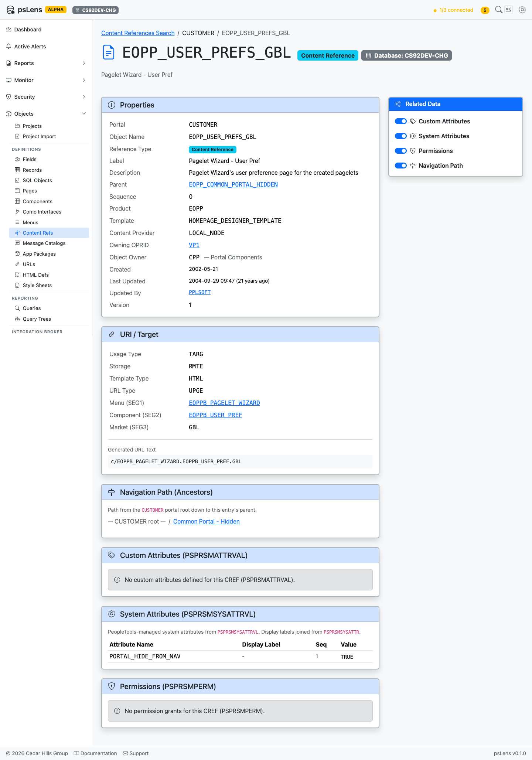Click the 1/3 connected status indicator
532x760 pixels.
click(453, 10)
